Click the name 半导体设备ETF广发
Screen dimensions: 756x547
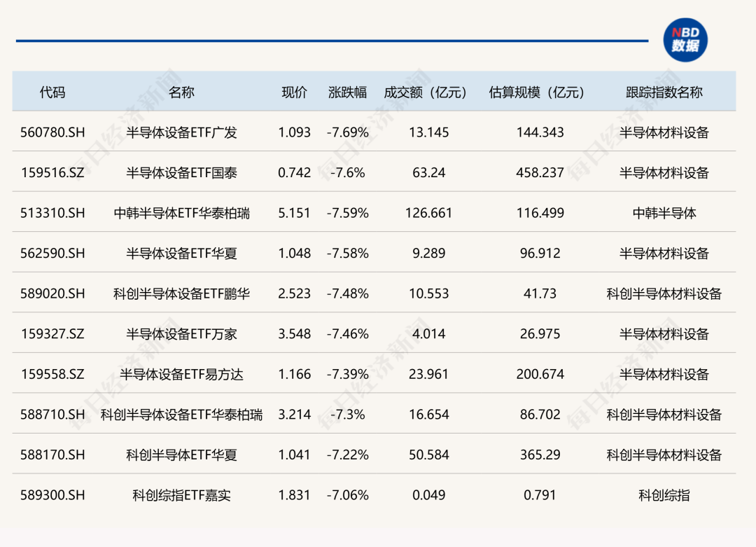point(181,132)
